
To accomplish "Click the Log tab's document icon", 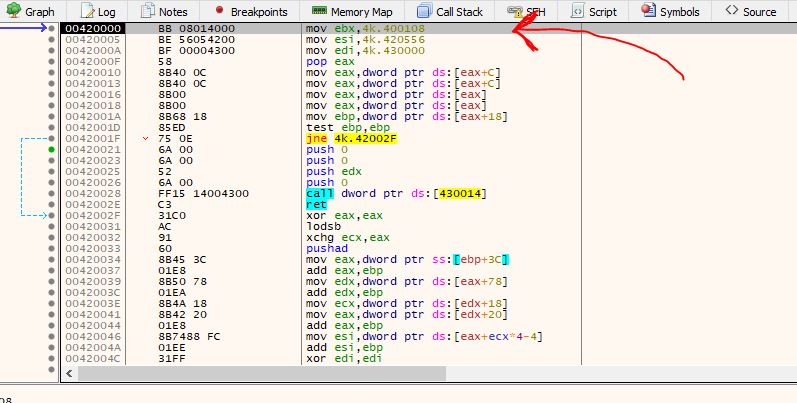I will (87, 11).
